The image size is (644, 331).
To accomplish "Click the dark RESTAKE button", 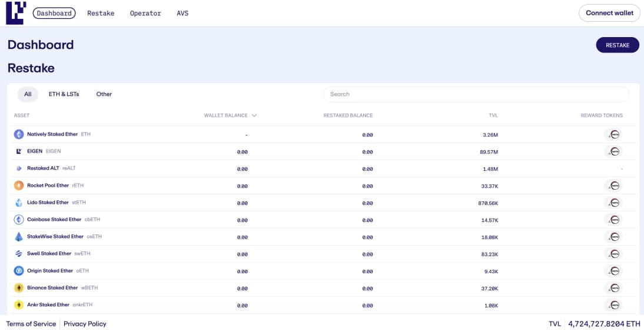I will click(618, 45).
